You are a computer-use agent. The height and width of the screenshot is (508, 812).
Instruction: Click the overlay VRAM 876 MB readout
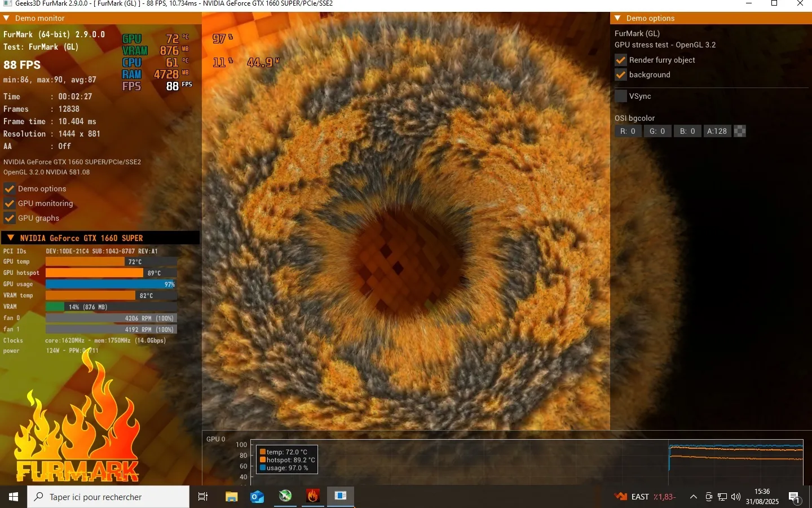156,50
